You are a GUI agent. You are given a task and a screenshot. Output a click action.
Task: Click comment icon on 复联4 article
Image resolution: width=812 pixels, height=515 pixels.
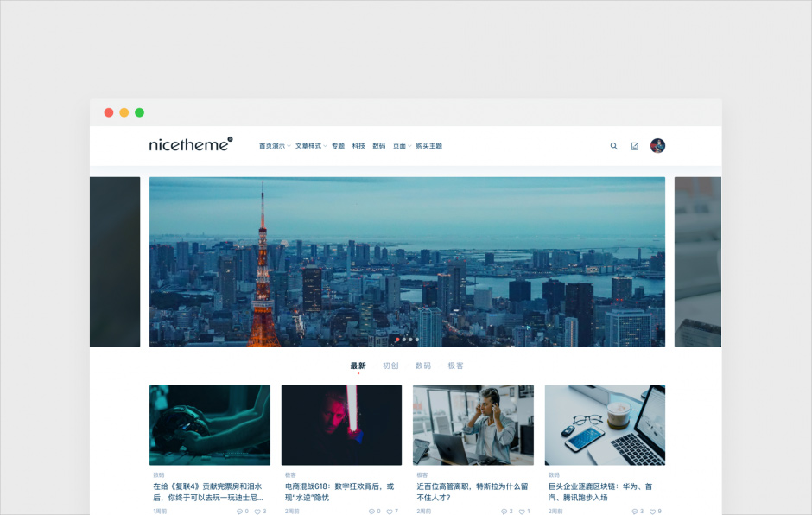tap(239, 512)
